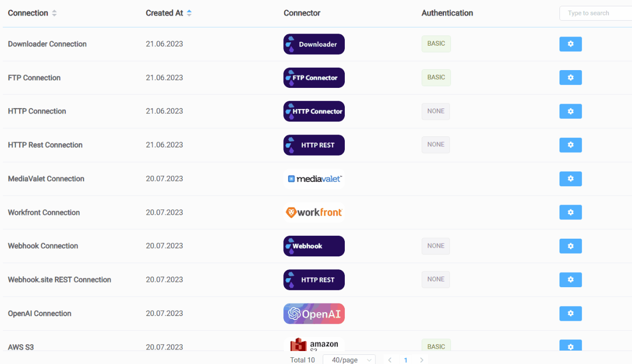
Task: Click NONE authentication tag for HTTP Connection
Action: (436, 111)
